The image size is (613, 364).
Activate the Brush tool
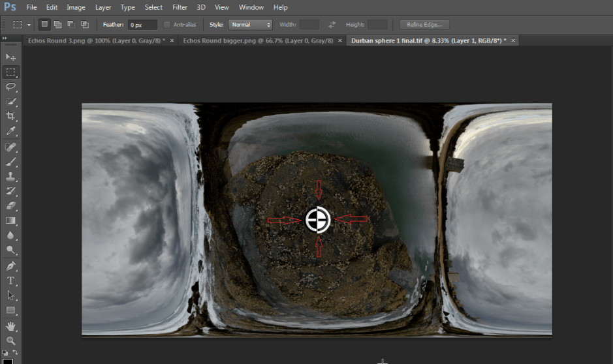tap(10, 162)
